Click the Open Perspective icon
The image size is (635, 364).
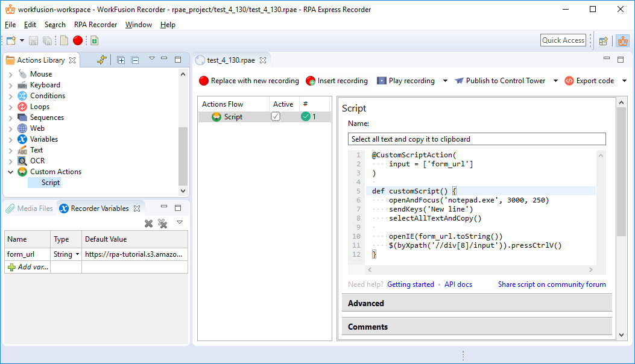click(604, 40)
